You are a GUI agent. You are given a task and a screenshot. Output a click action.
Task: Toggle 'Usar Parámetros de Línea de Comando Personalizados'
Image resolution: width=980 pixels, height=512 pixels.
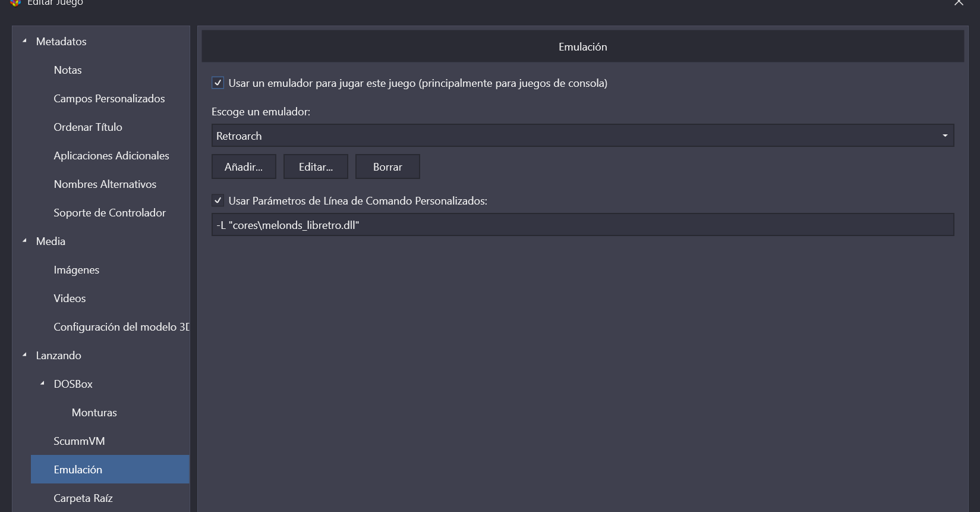pos(218,201)
